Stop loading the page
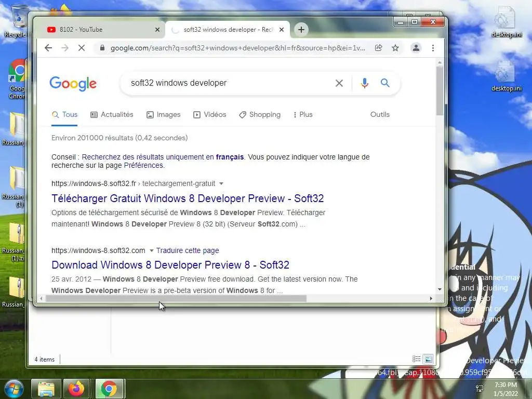This screenshot has width=532, height=399. (82, 48)
